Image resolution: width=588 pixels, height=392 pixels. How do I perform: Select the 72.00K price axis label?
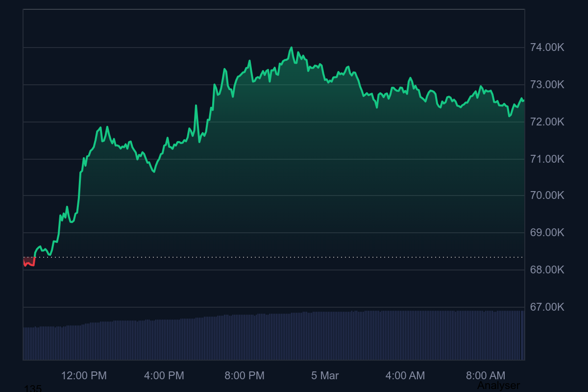point(547,122)
